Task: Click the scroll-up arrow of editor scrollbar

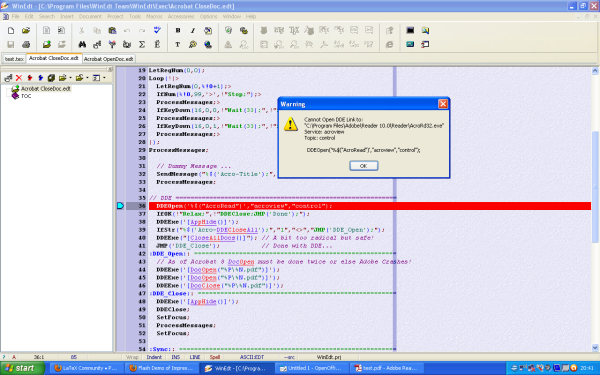Action: [x=595, y=70]
